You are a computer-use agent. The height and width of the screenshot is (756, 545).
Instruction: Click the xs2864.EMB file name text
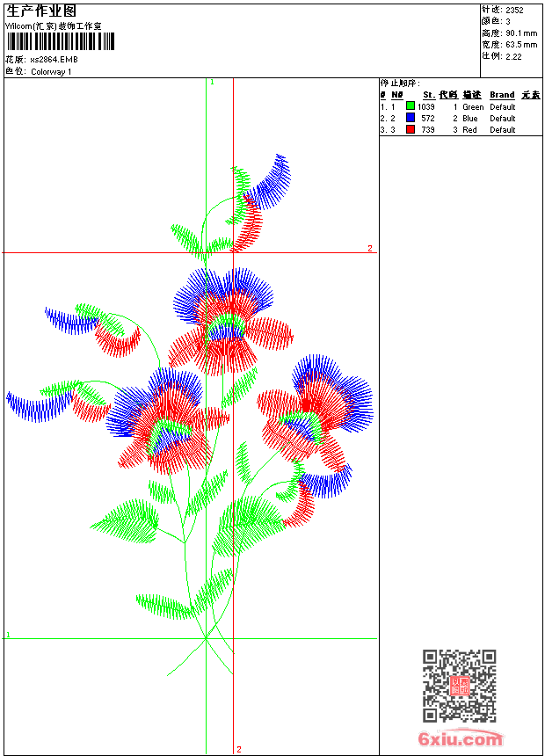coord(54,60)
